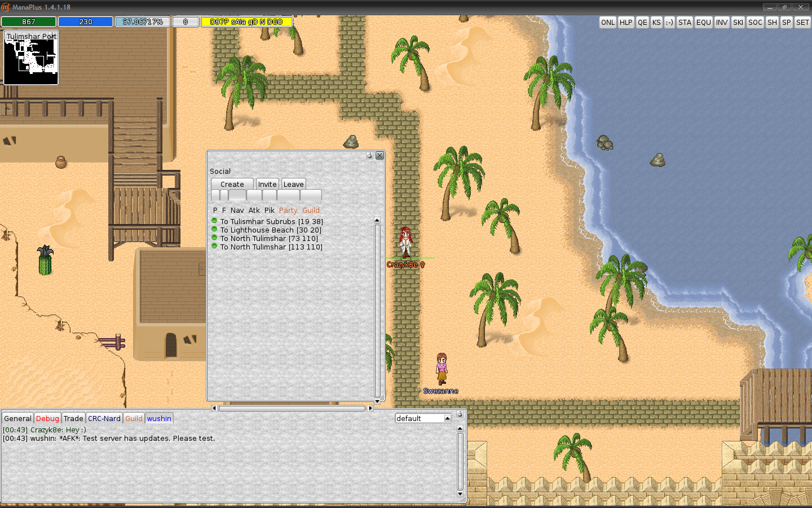Viewport: 812px width, 508px height.
Task: Click Social list scroll up arrow
Action: point(377,220)
